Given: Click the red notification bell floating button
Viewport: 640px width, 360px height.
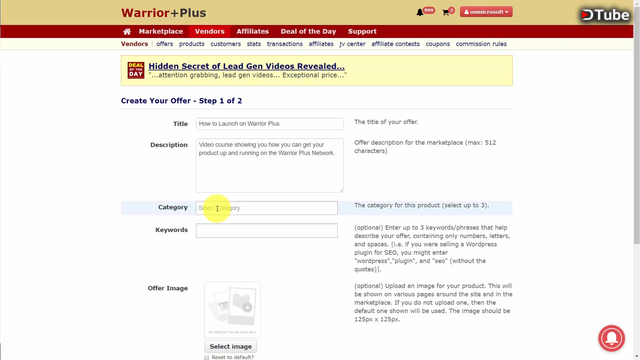Looking at the screenshot, I should 611,338.
